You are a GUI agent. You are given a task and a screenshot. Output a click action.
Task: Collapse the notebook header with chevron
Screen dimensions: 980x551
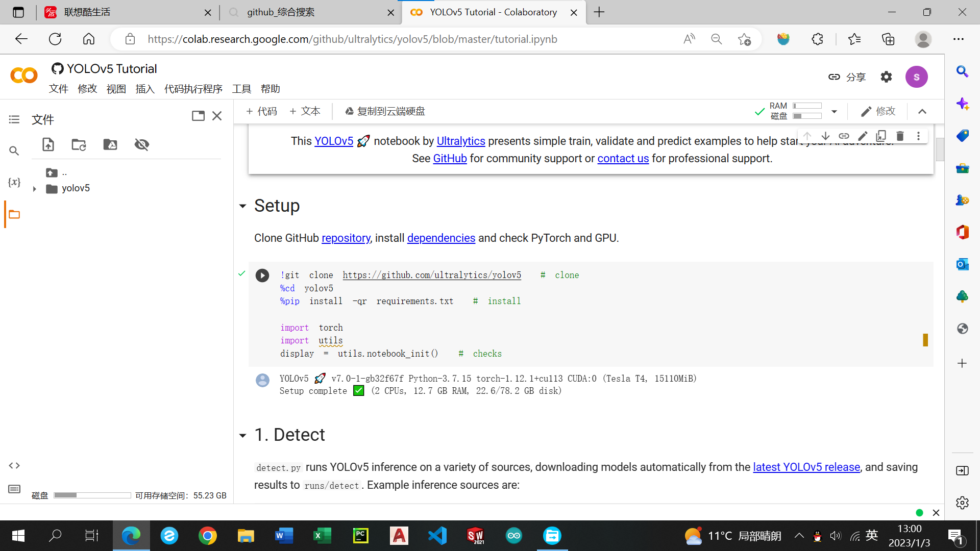click(x=922, y=111)
